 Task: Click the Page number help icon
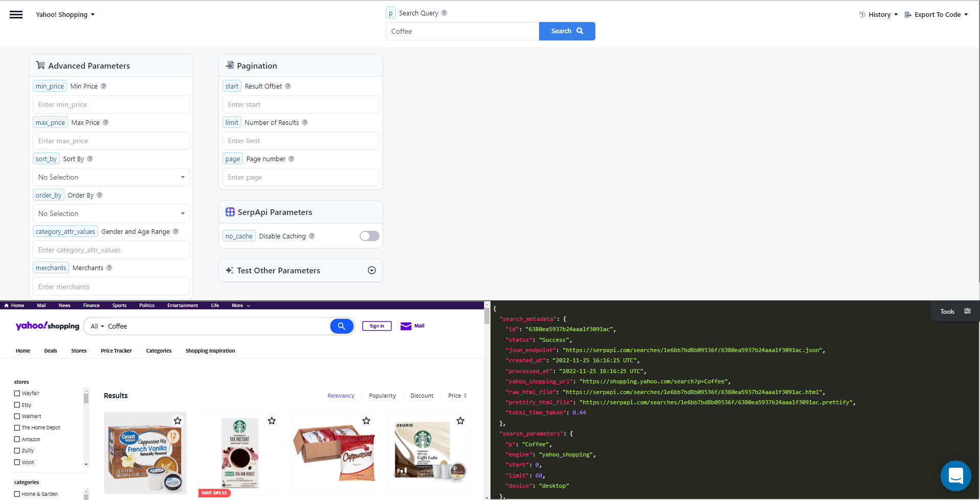tap(292, 159)
